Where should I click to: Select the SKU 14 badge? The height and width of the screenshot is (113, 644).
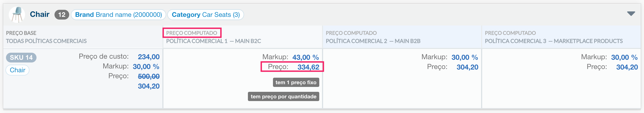(x=21, y=58)
